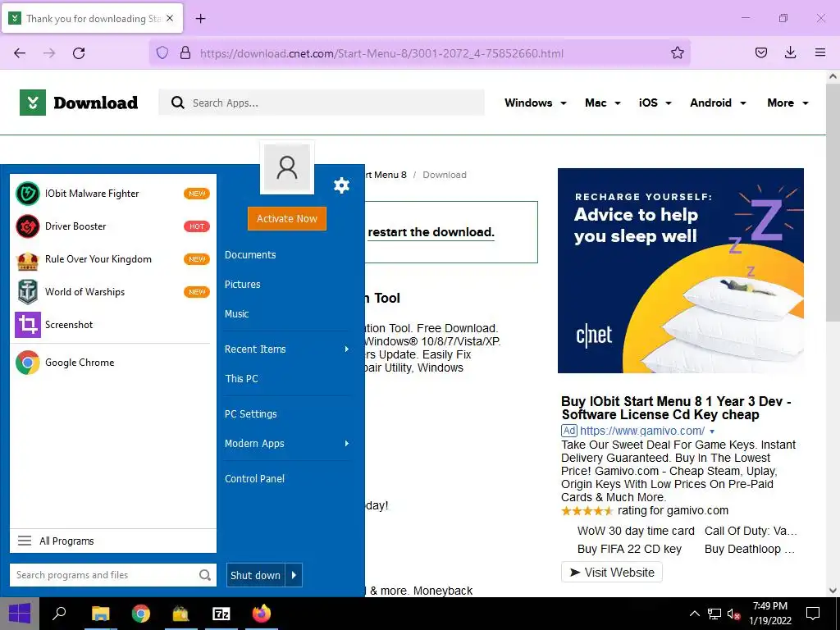The width and height of the screenshot is (840, 630).
Task: Click the Windows Start button in taskbar
Action: point(20,614)
